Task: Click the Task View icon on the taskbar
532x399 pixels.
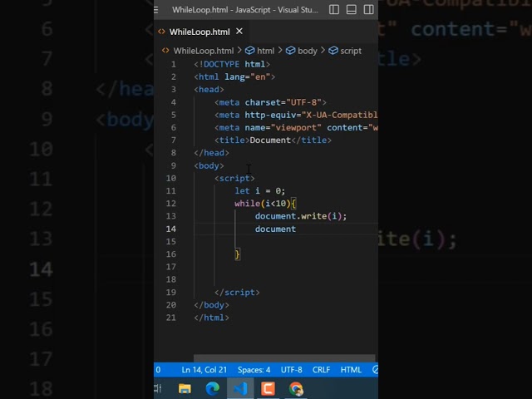Action: (158, 388)
